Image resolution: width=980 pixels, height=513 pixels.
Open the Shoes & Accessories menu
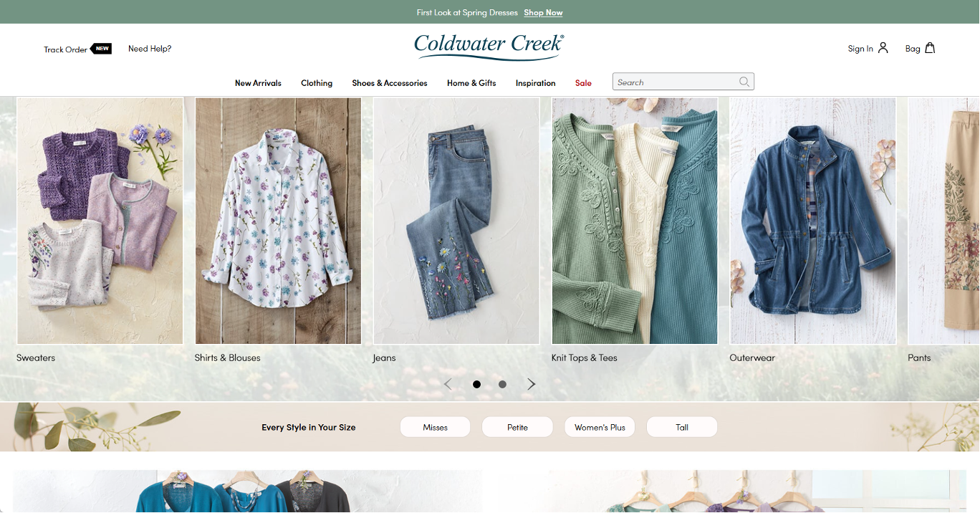point(390,83)
